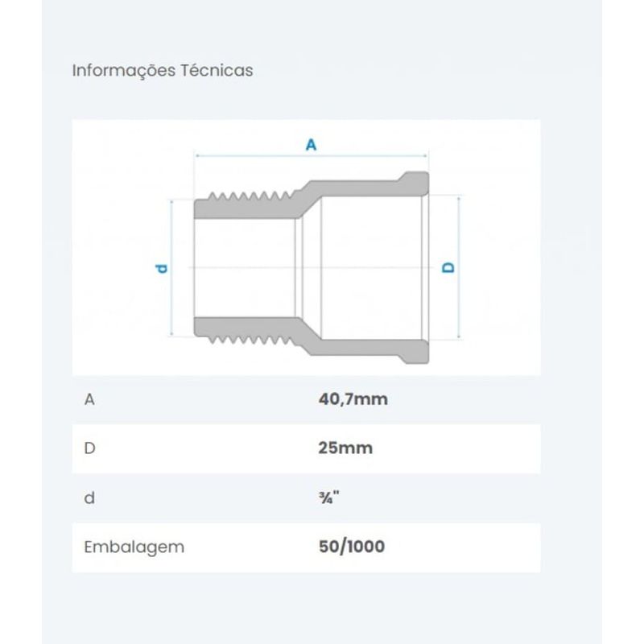Click the horizontal A dimension arrow line
The height and width of the screenshot is (644, 644).
312,155
